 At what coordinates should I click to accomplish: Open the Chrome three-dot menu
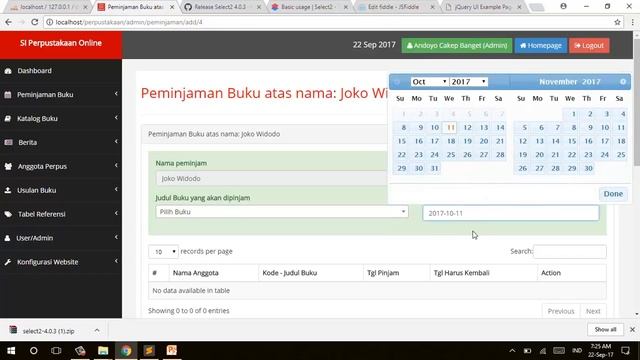(x=632, y=22)
